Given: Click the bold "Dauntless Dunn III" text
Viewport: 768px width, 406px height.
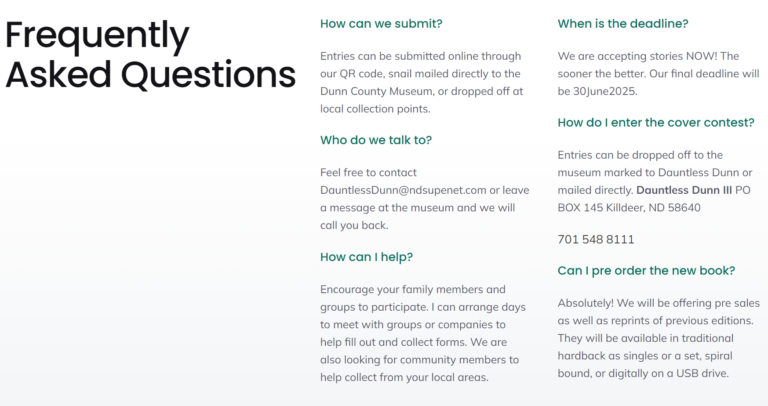Looking at the screenshot, I should point(684,189).
